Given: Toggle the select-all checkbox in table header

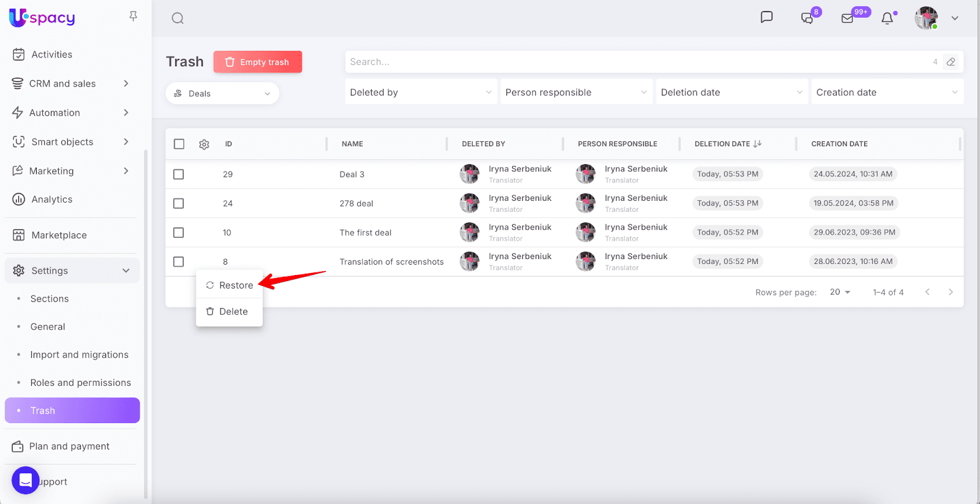Looking at the screenshot, I should point(179,144).
